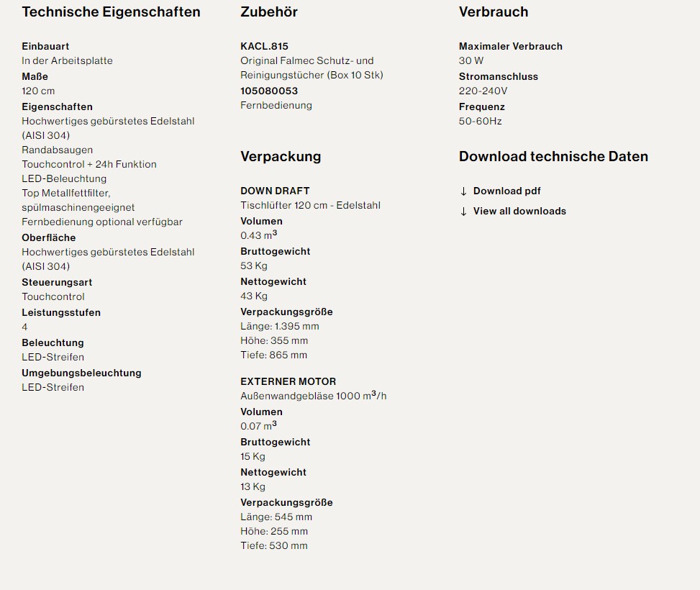Screen dimensions: 700x590
Task: Click the Stromanschluss label
Action: click(498, 76)
